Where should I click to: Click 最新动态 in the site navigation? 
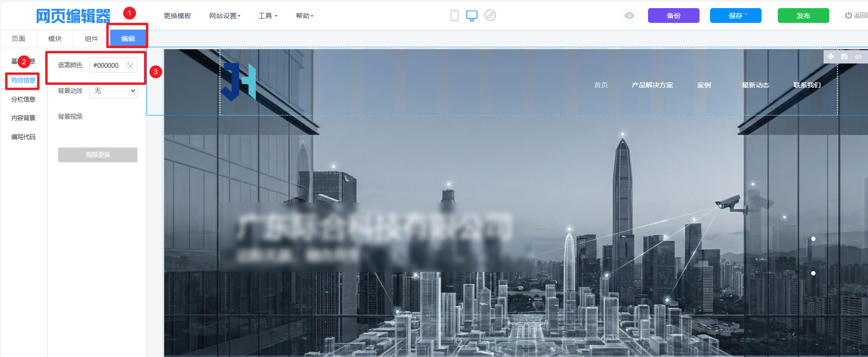(755, 85)
